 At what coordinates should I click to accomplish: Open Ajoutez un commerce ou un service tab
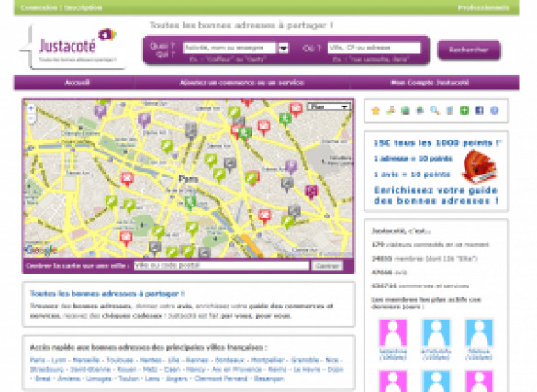tap(241, 83)
